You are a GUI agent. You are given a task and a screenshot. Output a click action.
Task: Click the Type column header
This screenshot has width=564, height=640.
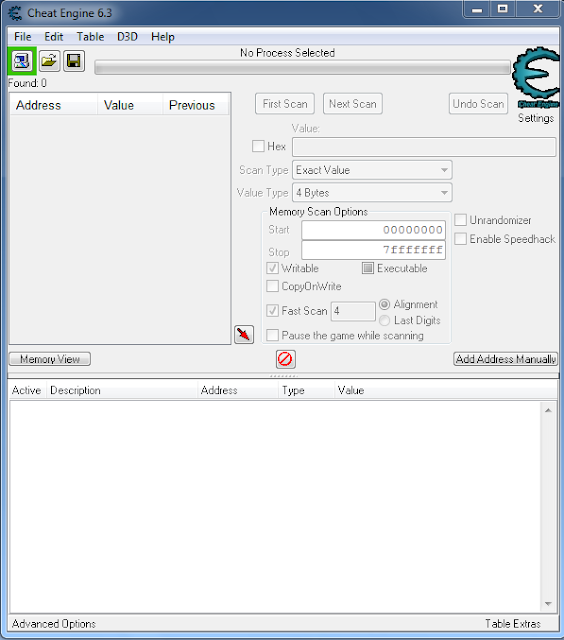click(306, 391)
